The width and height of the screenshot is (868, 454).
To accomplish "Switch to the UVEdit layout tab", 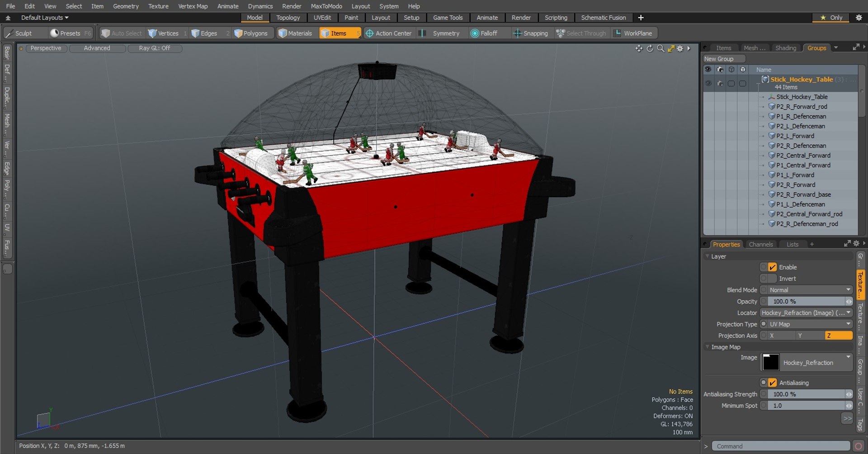I will (322, 18).
